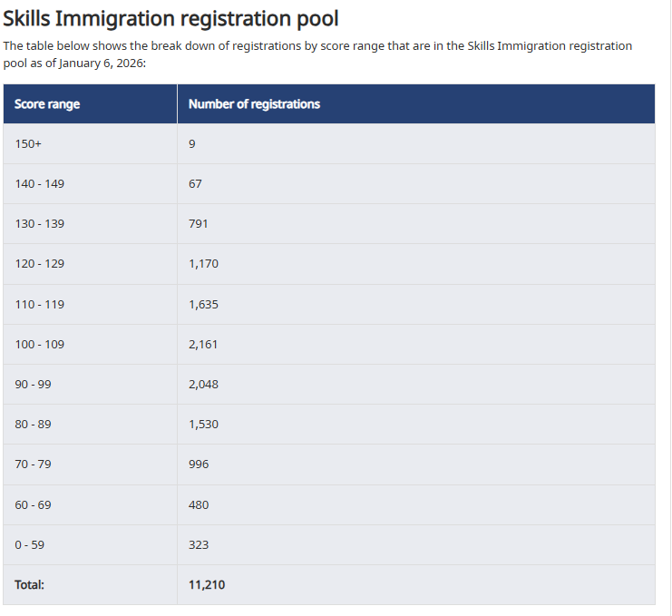
Task: Select the 11,210 total registrations value
Action: 207,585
